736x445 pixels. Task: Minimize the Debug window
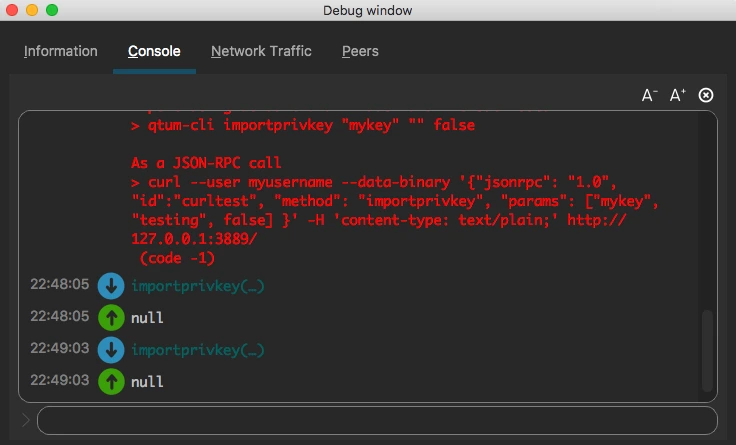pos(32,10)
